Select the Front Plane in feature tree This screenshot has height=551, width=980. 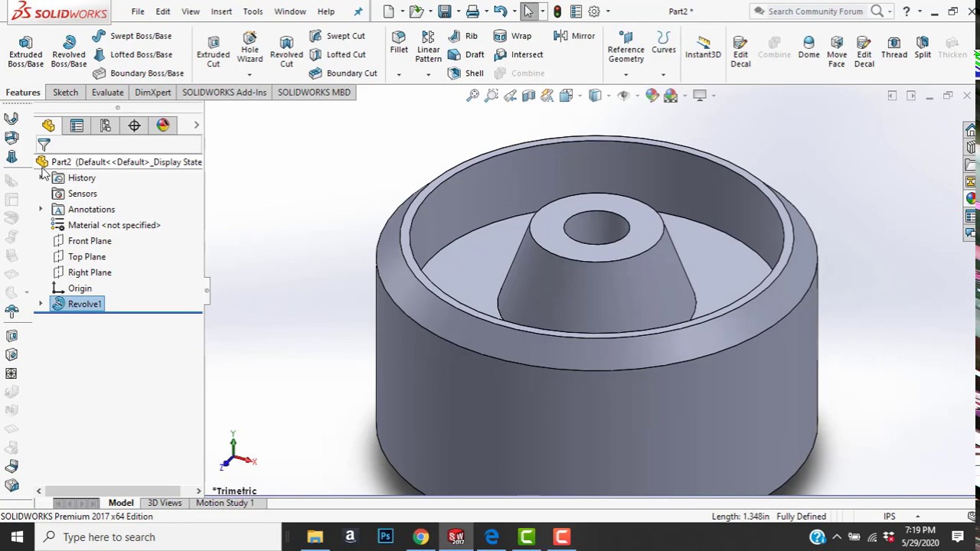click(x=90, y=241)
